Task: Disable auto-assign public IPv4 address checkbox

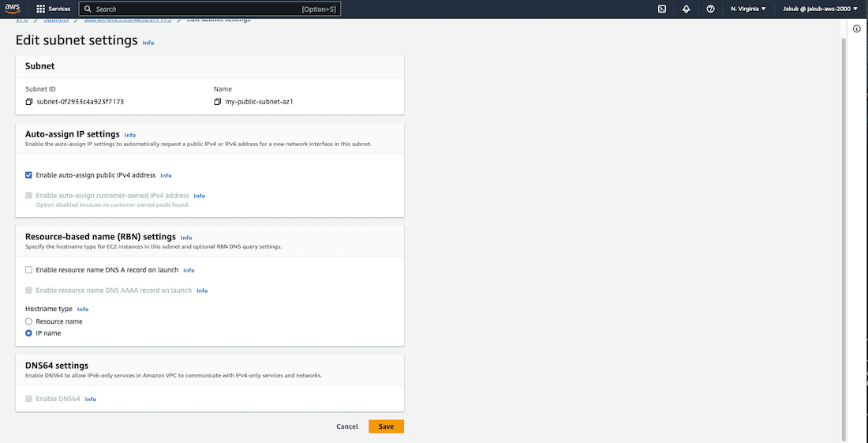Action: click(29, 175)
